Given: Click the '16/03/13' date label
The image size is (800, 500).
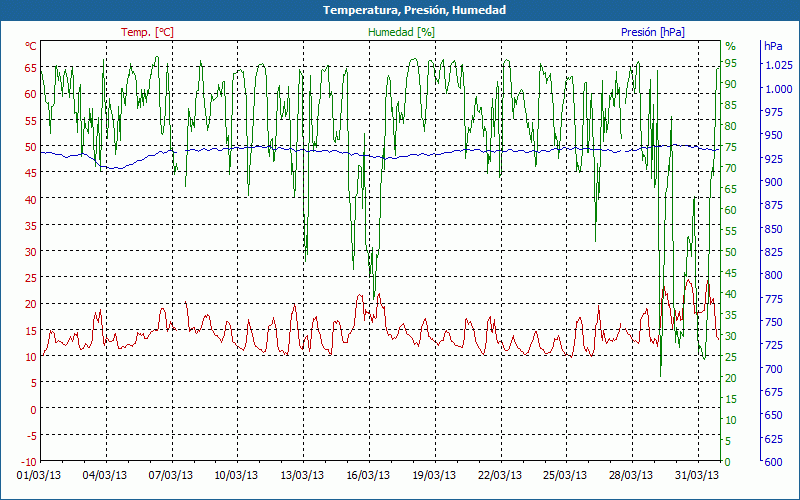Looking at the screenshot, I should click(368, 476).
